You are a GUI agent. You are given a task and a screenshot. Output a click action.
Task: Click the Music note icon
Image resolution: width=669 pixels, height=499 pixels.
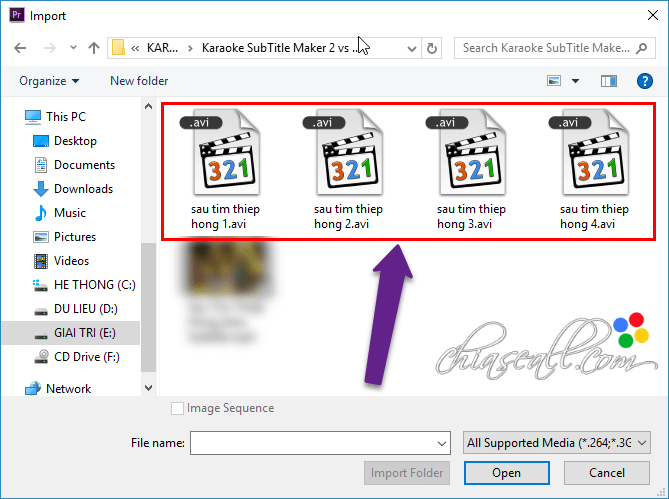pos(41,213)
